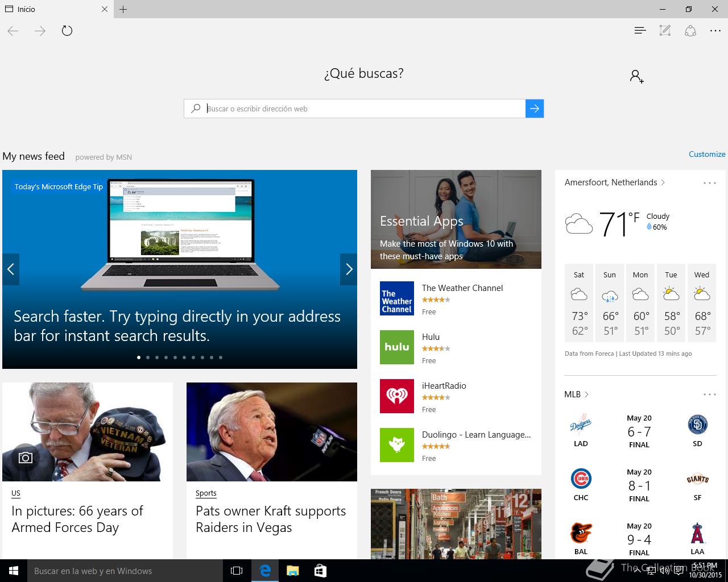Open the Windows Store taskbar icon
Viewport: 728px width, 582px height.
click(x=320, y=571)
